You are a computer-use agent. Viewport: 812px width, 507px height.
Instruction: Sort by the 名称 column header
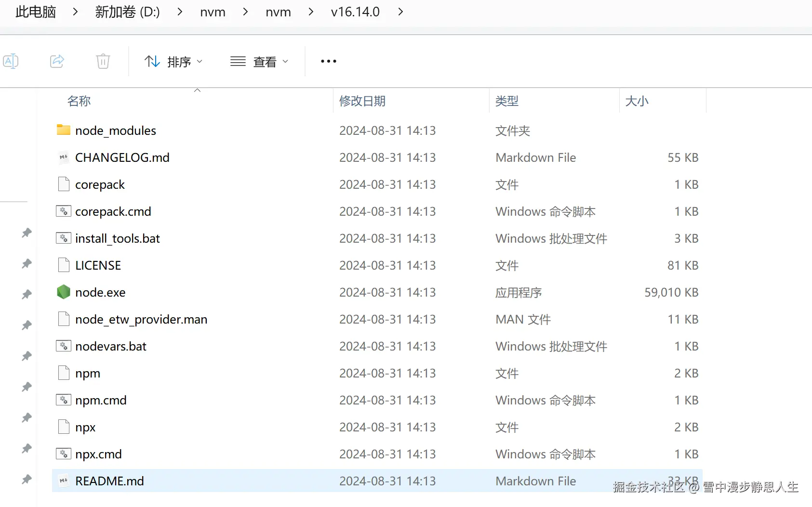(x=79, y=101)
